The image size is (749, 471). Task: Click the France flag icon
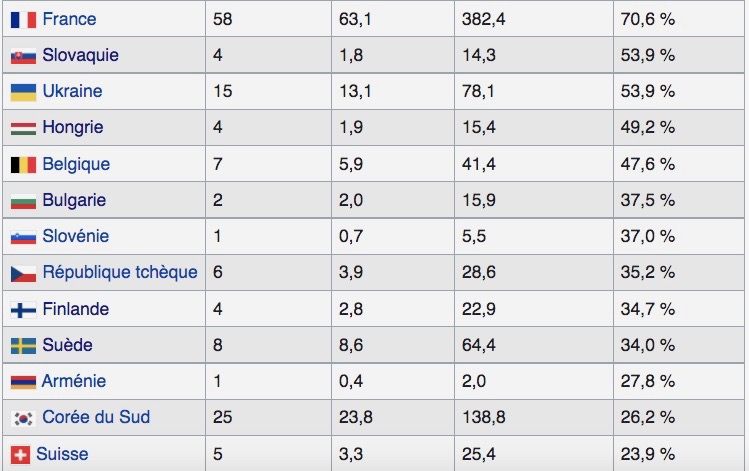23,20
